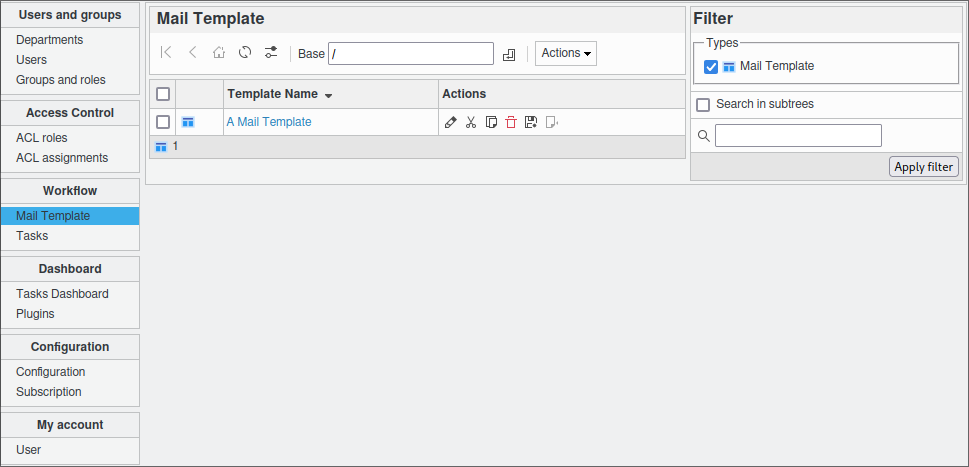The height and width of the screenshot is (467, 969).
Task: Open the Actions dropdown in the toolbar
Action: point(566,53)
